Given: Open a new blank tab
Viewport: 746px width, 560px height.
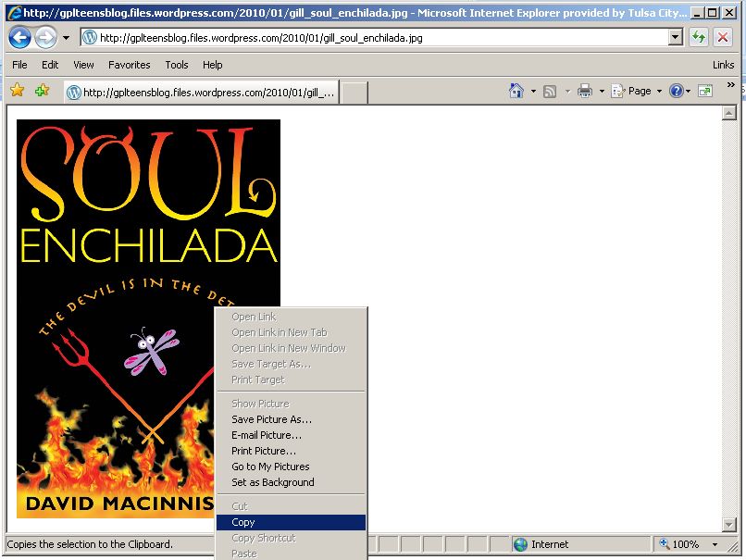Looking at the screenshot, I should click(354, 93).
